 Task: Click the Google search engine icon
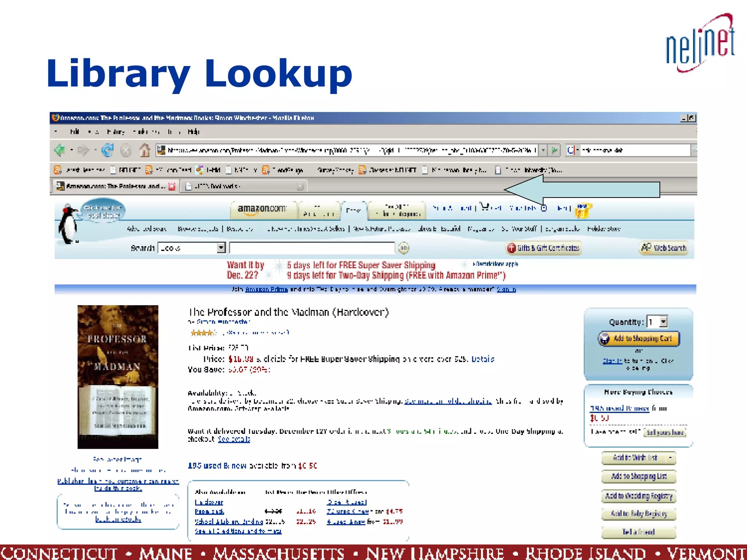(570, 150)
